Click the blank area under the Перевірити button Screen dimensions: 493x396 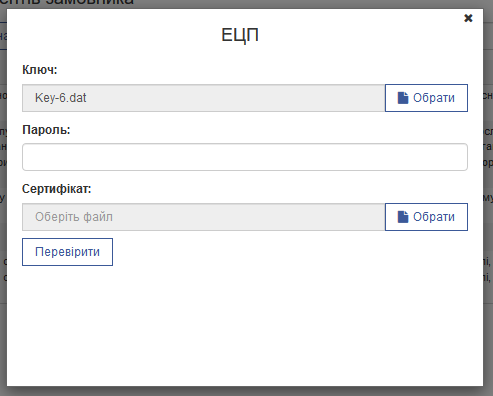(245, 325)
